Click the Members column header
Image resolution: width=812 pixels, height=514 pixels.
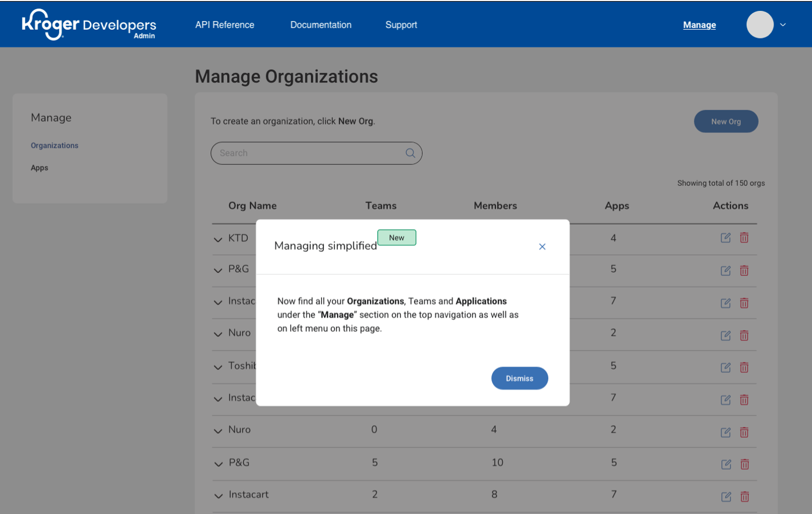pos(495,205)
